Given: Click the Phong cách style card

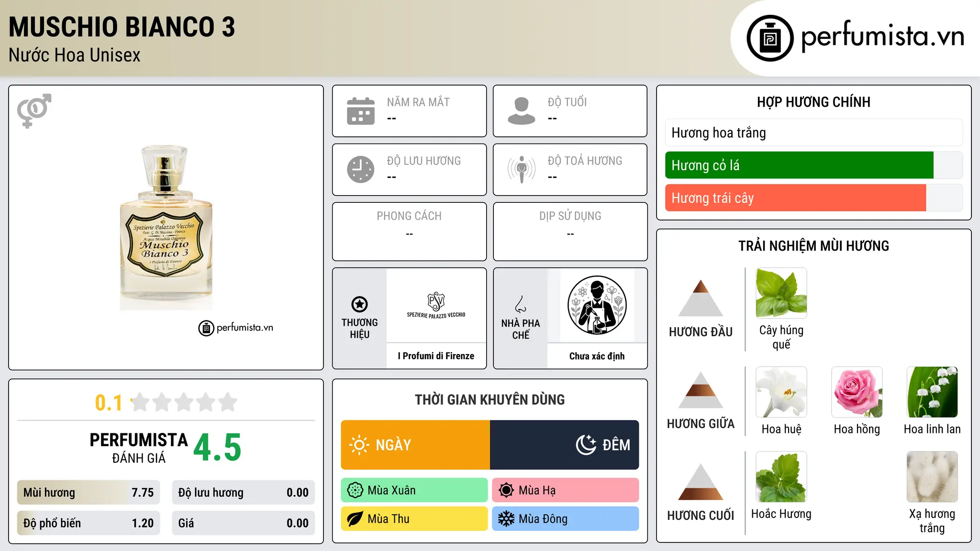Looking at the screenshot, I should tap(410, 231).
